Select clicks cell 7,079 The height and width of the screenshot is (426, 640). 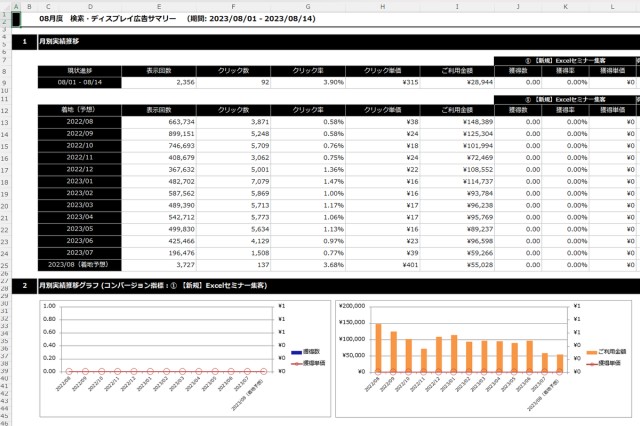(233, 182)
